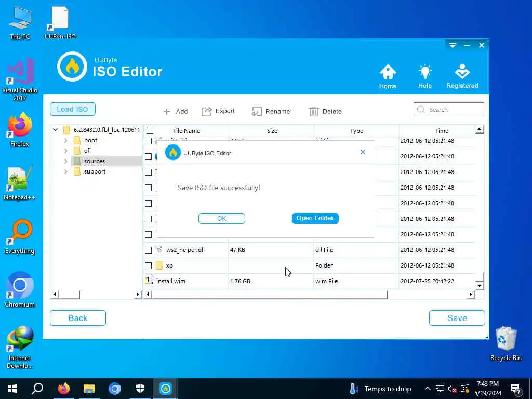Screen dimensions: 532x399
Task: Click the Windows Start button
Action: [x=12, y=389]
